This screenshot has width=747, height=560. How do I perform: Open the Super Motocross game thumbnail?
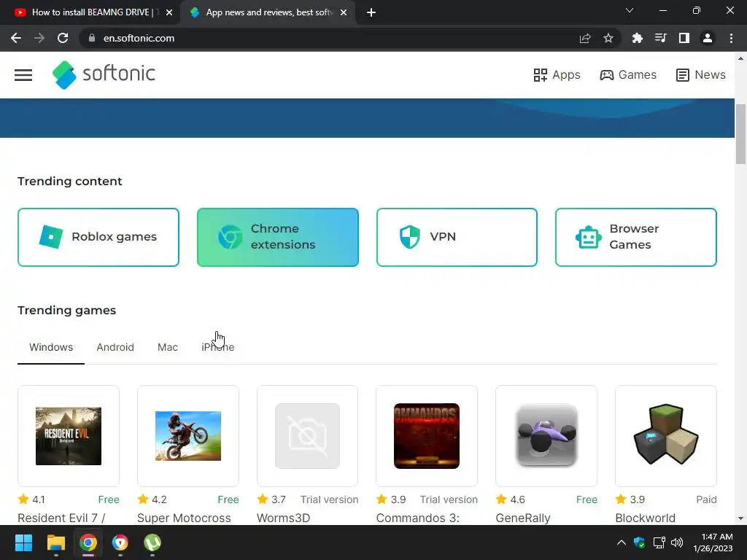[x=188, y=436]
